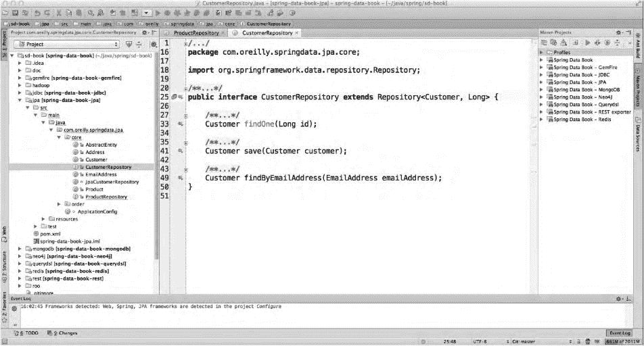Switch to the ProductRepository editor tab
The height and width of the screenshot is (346, 644).
coord(195,32)
